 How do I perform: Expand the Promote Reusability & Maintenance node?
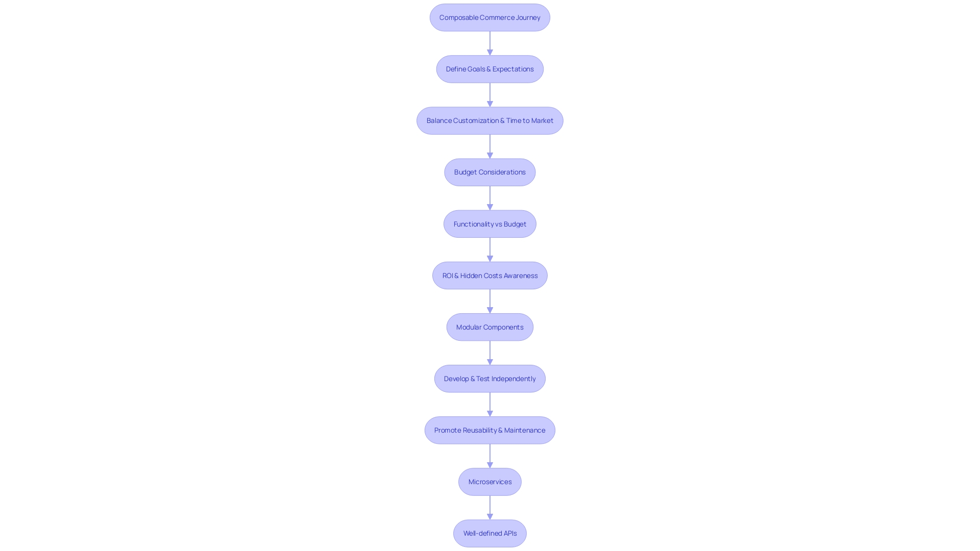tap(490, 430)
